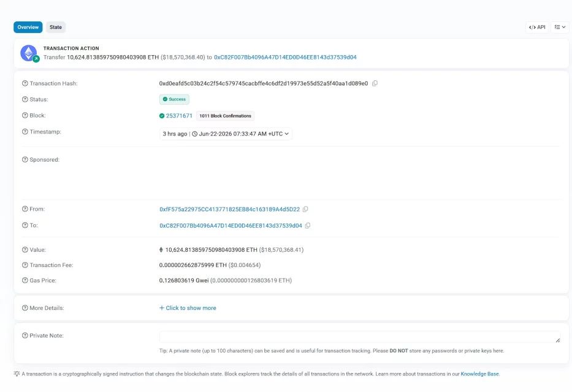Click the lightbulb tip icon
The height and width of the screenshot is (392, 572).
[x=17, y=374]
